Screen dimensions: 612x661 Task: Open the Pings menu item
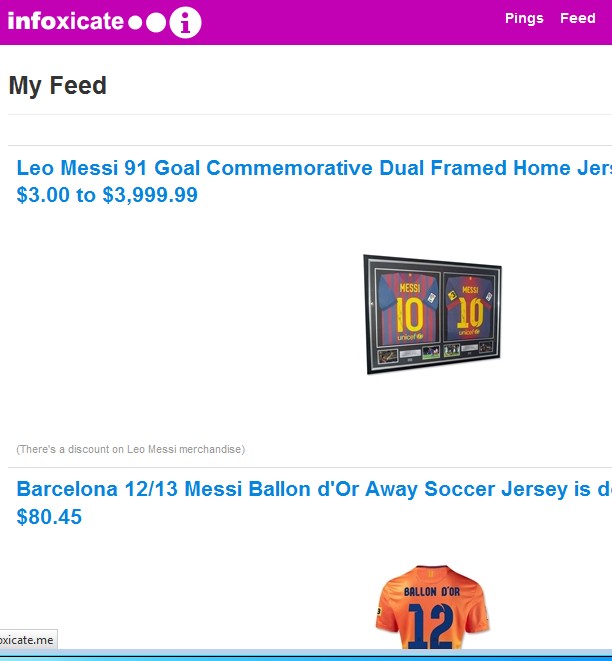click(524, 18)
